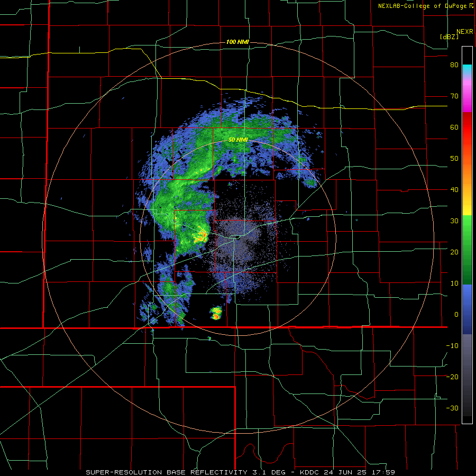Image resolution: width=476 pixels, height=476 pixels.
Task: Click the -20 dBZ legend value
Action: pyautogui.click(x=452, y=377)
